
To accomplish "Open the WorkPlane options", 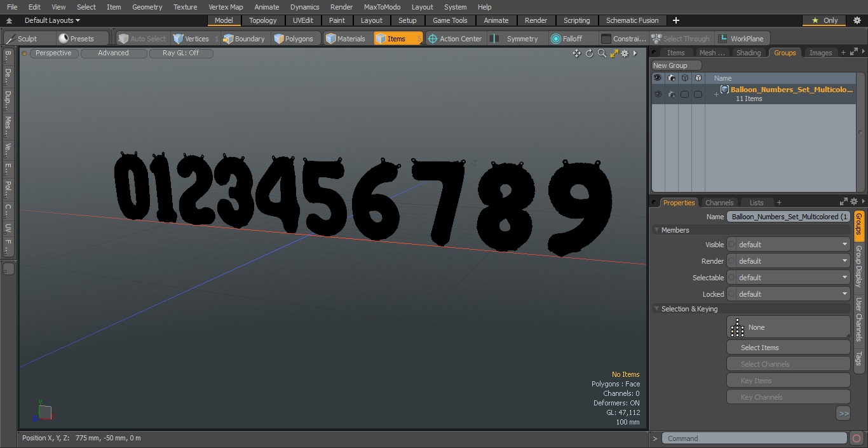I will [742, 39].
